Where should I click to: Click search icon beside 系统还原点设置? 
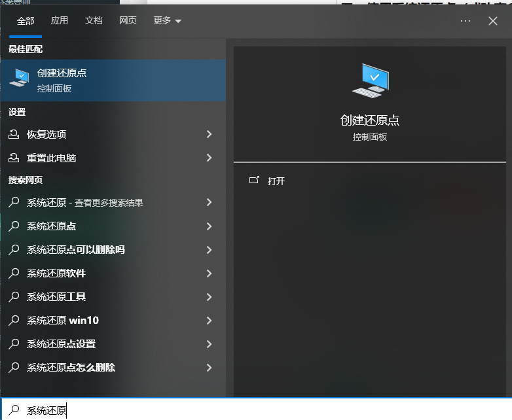coord(14,344)
